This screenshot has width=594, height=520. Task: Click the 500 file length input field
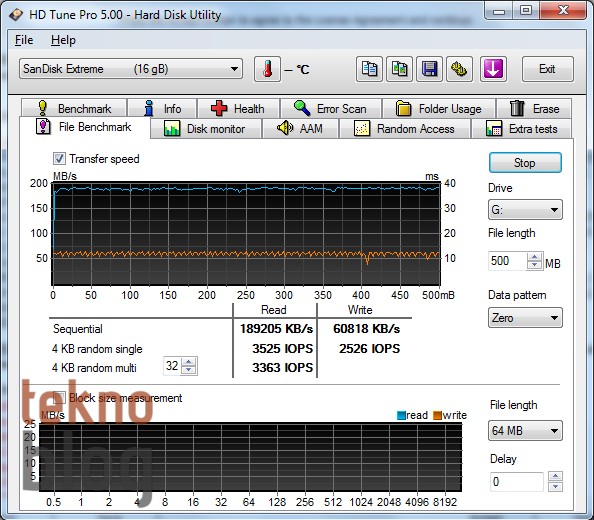click(508, 261)
